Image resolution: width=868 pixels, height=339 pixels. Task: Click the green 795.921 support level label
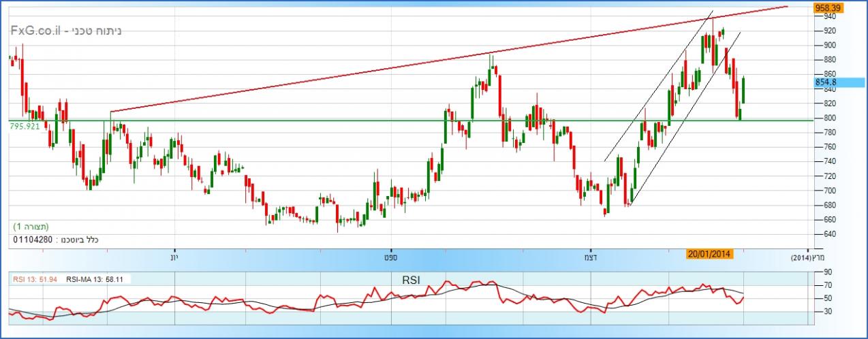[26, 127]
